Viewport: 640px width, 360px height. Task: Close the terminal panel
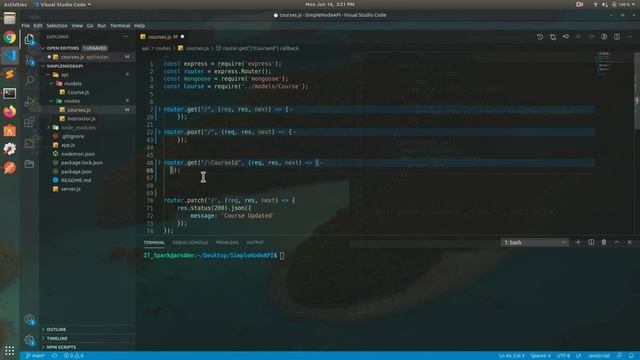629,242
